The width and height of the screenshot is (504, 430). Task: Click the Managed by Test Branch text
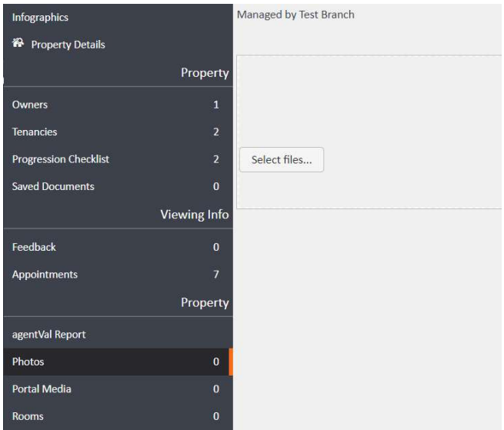coord(295,15)
